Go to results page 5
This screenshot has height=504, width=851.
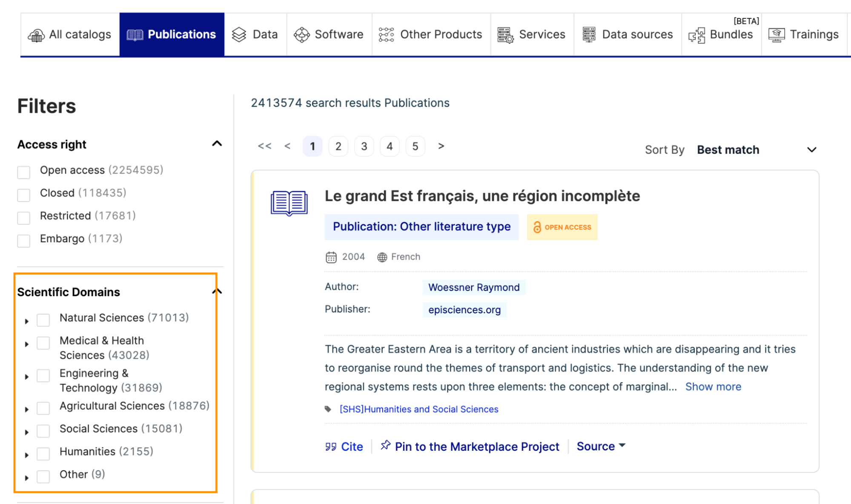pos(415,146)
